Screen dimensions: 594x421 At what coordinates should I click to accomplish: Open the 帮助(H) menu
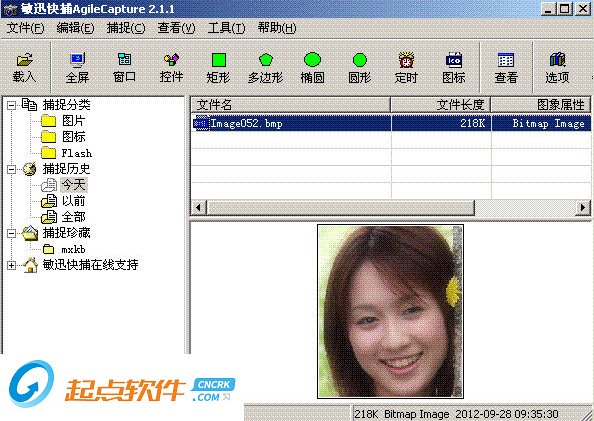click(277, 28)
